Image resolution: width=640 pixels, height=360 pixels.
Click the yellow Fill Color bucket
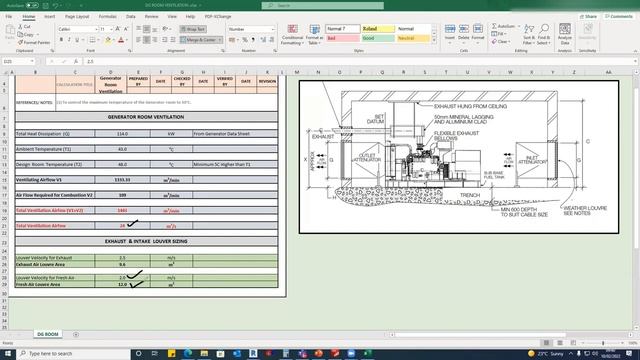[x=108, y=40]
